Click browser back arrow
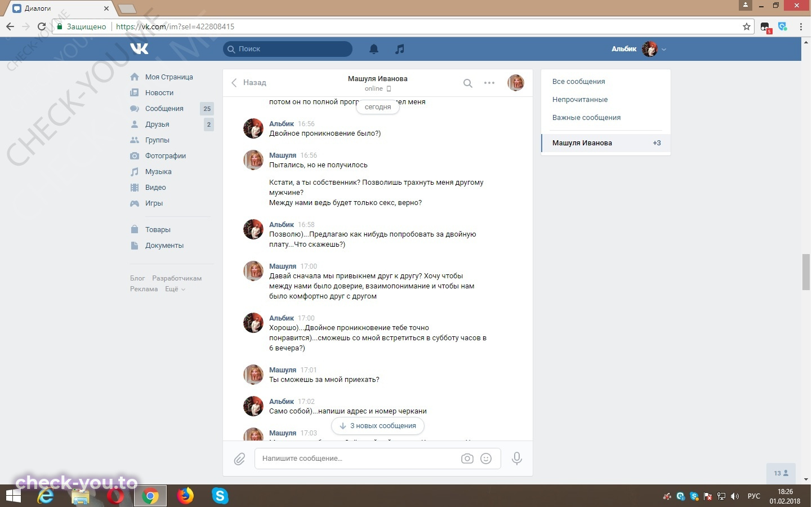The height and width of the screenshot is (507, 812). 10,26
